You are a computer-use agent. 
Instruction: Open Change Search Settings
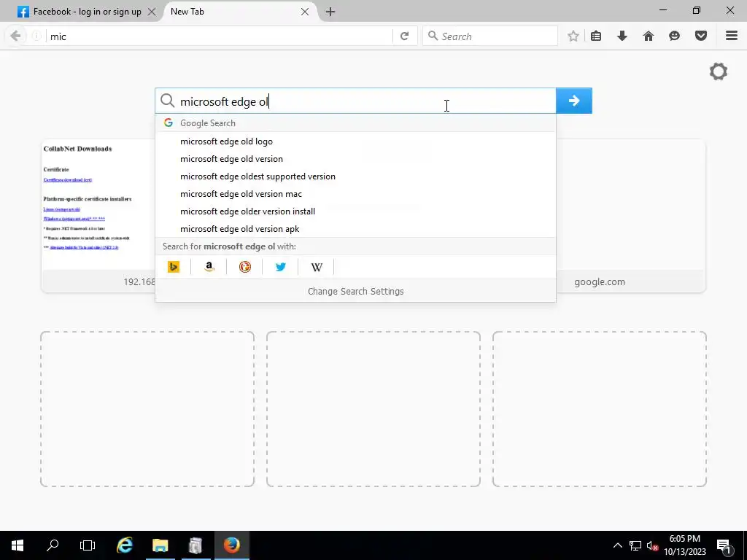point(355,292)
